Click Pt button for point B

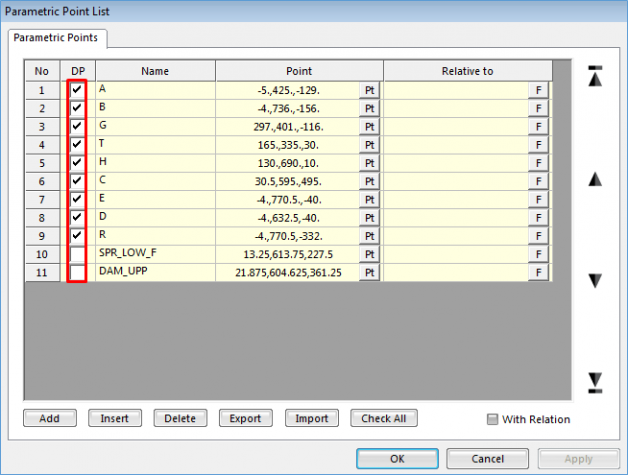(369, 109)
